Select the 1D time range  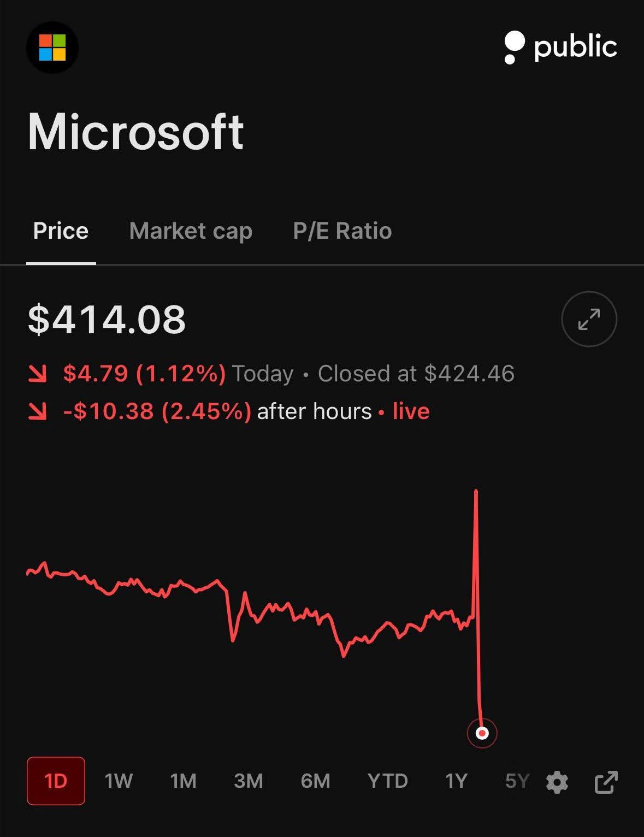click(56, 781)
